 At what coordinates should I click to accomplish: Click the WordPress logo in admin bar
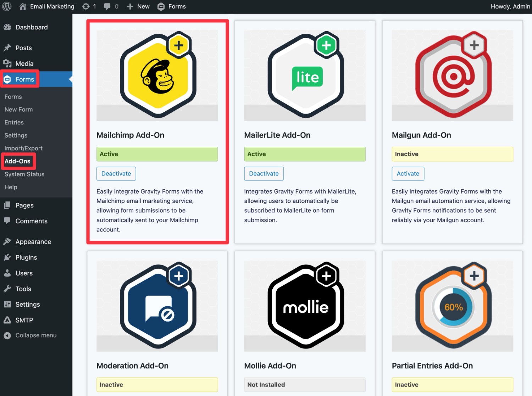(7, 6)
